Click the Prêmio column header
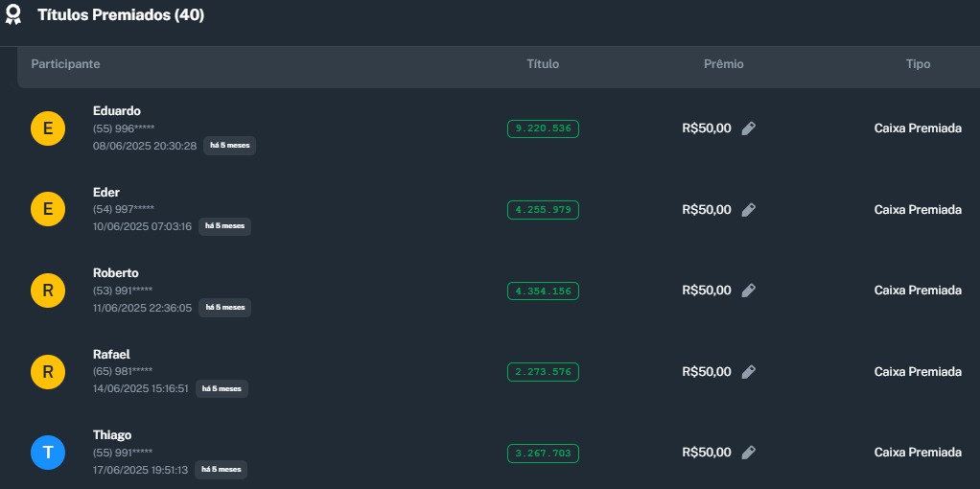 tap(724, 64)
